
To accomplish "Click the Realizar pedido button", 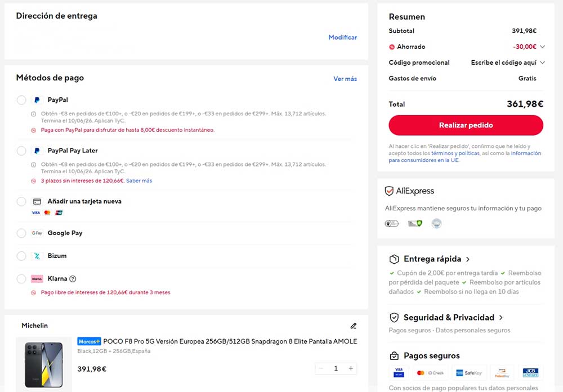I will pyautogui.click(x=466, y=125).
